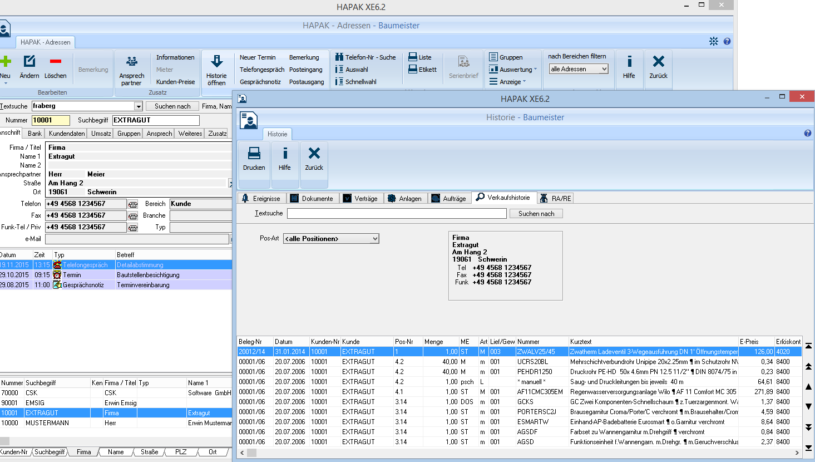Jump to last record arrow in history grid
Viewport: 815px width, 462px height.
809,447
